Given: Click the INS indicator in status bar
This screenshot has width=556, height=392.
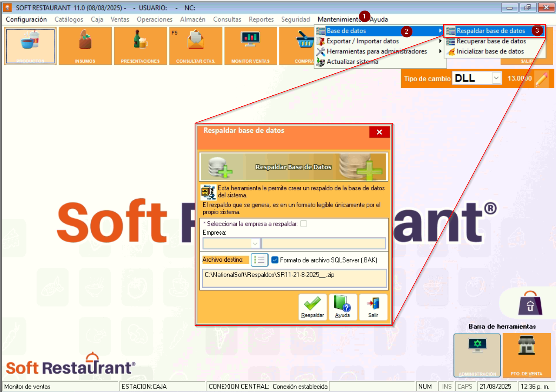Looking at the screenshot, I should [447, 387].
